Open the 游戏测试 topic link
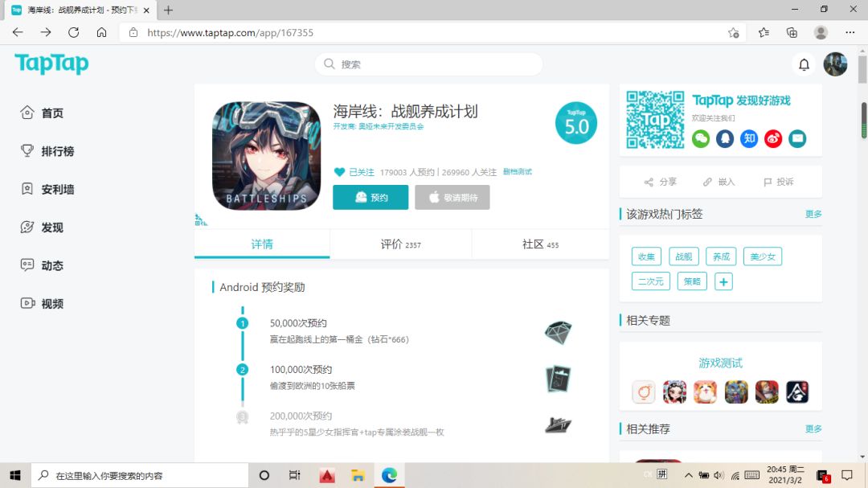This screenshot has height=488, width=868. point(720,363)
